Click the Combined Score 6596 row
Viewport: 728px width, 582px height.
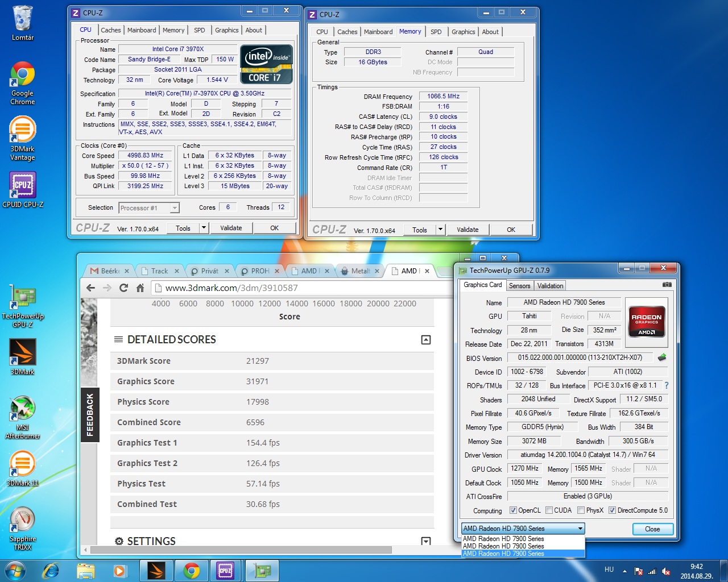[272, 422]
